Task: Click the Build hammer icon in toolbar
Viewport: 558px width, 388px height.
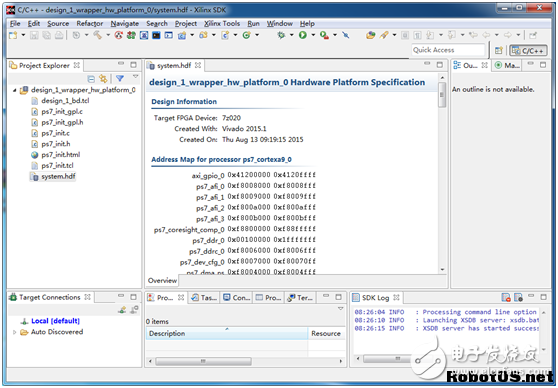Action: (98, 35)
